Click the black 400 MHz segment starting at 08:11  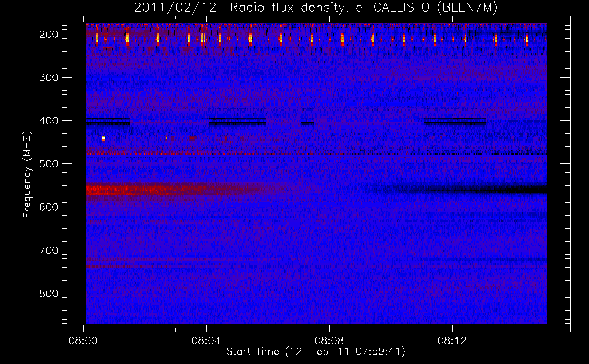tap(454, 121)
